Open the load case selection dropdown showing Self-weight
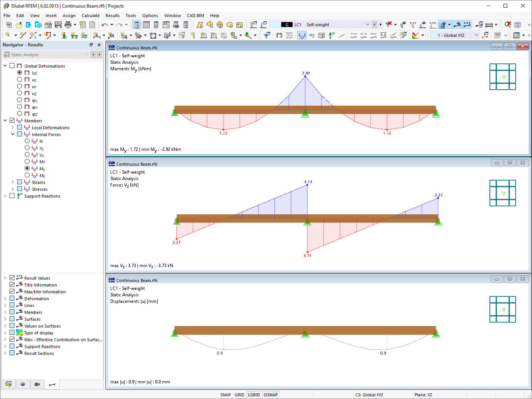Screen dimensions: 532x399 [x=367, y=24]
